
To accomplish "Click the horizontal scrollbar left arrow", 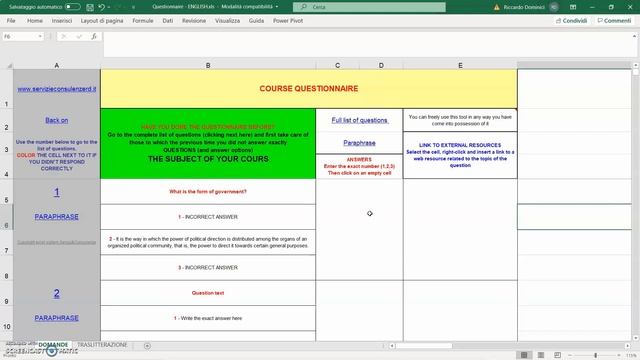I will pyautogui.click(x=392, y=346).
